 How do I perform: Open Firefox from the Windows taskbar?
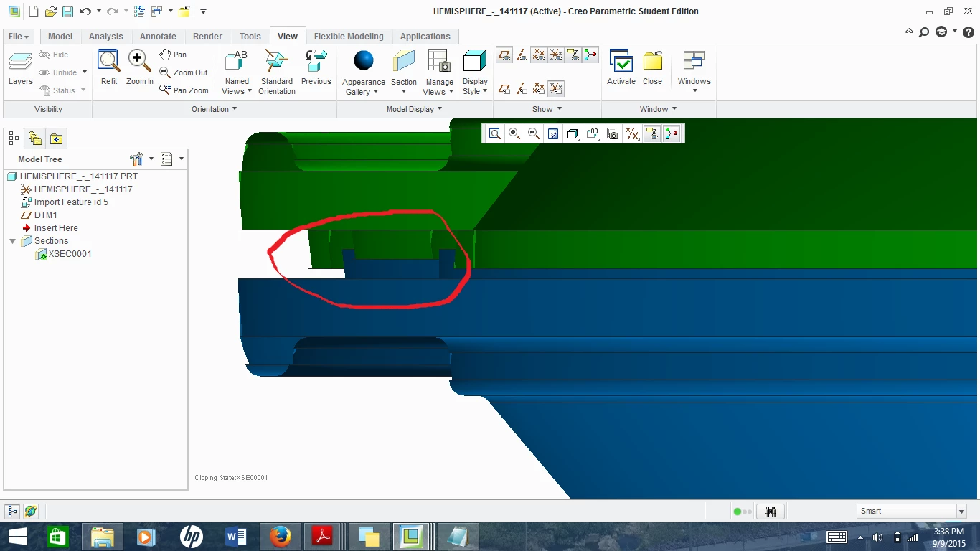pos(280,536)
